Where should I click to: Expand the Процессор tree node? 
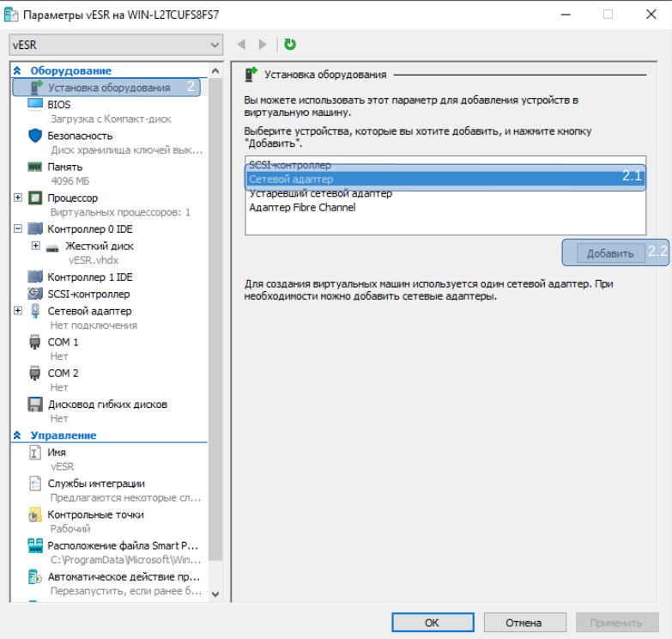[x=18, y=198]
